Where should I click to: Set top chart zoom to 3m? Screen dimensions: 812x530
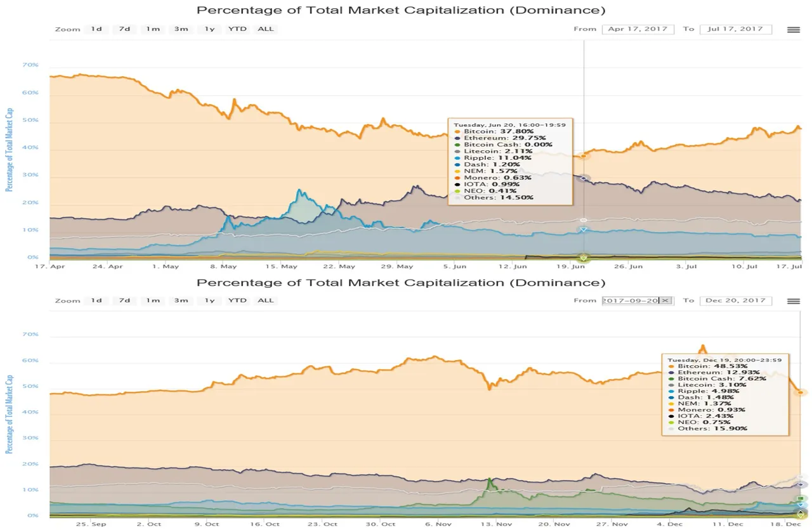[181, 29]
